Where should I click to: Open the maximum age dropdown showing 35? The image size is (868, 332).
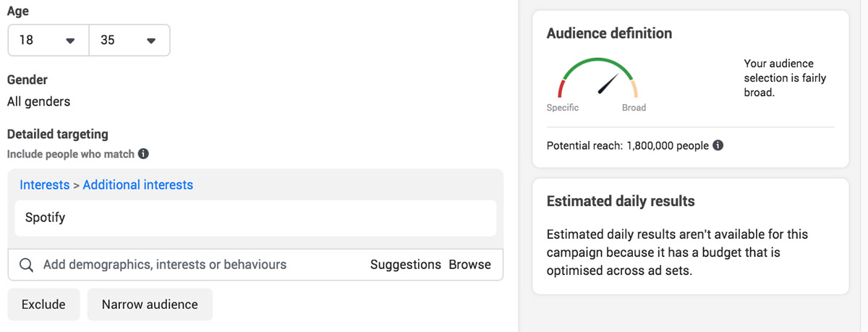tap(129, 41)
